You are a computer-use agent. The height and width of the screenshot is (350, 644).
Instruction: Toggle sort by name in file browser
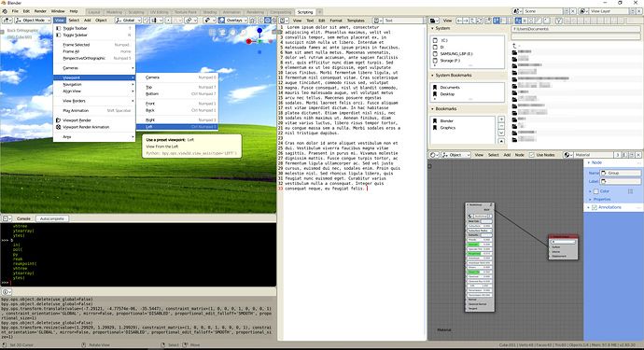tap(518, 21)
